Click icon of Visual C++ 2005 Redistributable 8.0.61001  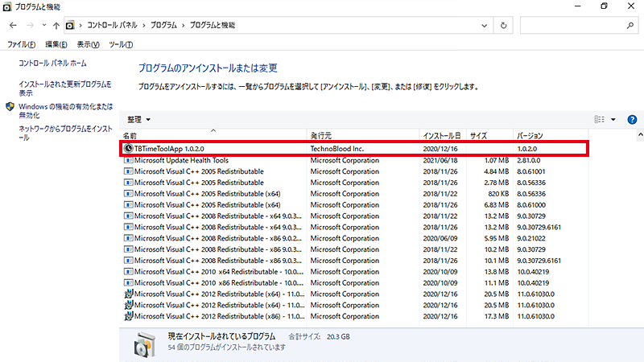tap(129, 171)
